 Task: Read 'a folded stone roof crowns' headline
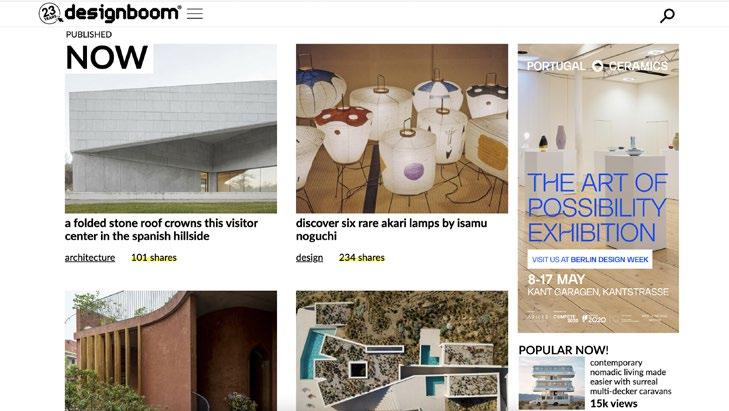161,230
